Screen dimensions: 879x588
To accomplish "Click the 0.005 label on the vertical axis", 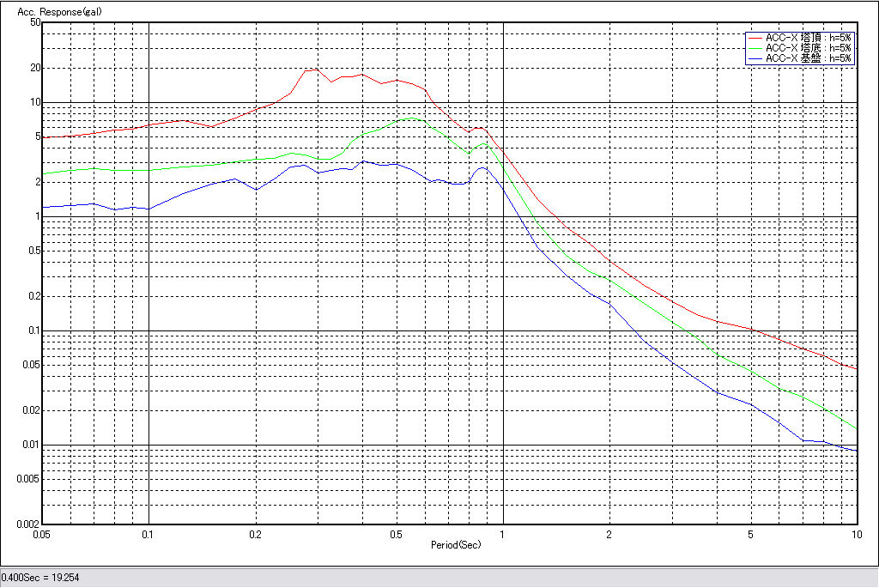I will point(29,479).
